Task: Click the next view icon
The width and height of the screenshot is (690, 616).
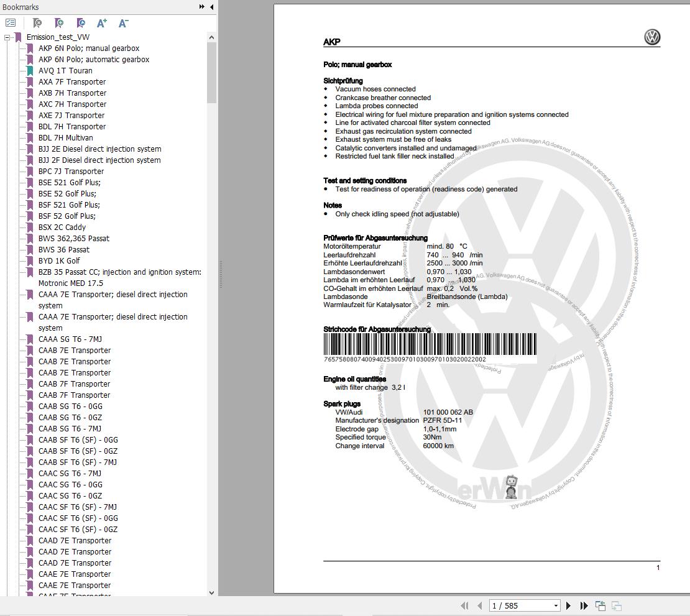Action: coord(617,606)
